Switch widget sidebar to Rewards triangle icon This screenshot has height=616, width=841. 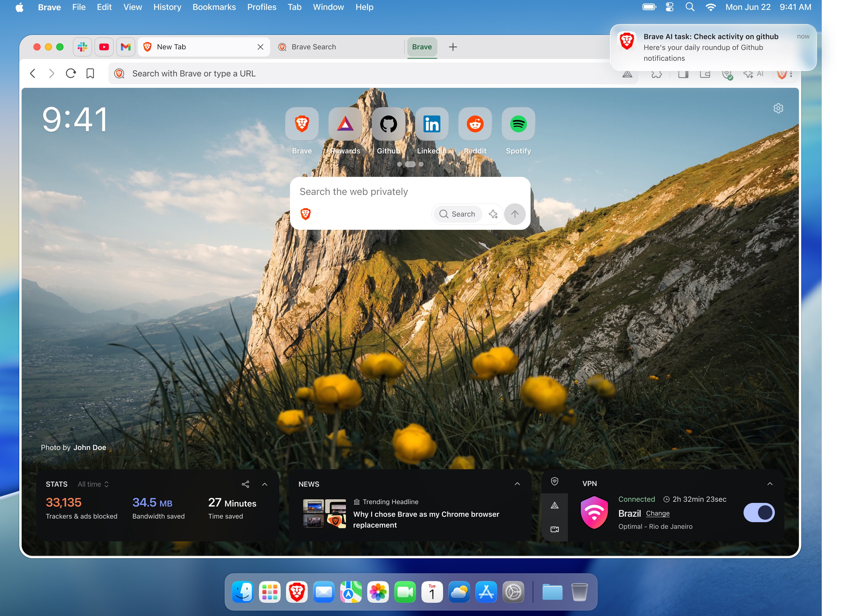pyautogui.click(x=554, y=505)
